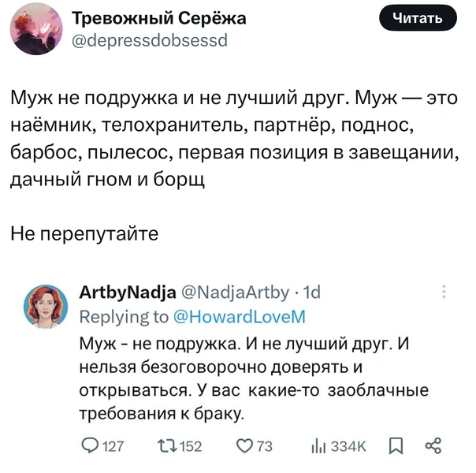Screen dimensions: 476x473
Task: Click the Replying to label
Action: pyautogui.click(x=124, y=316)
